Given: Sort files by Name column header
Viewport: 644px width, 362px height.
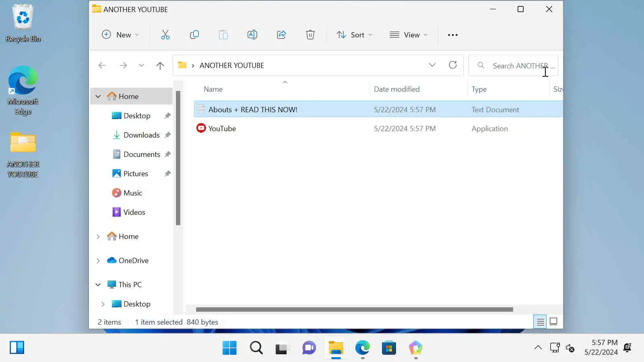Looking at the screenshot, I should click(x=213, y=89).
